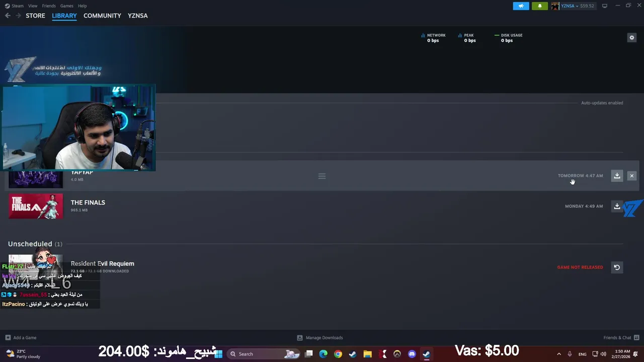Open Discord from the taskbar
Viewport: 644px width, 362px height.
tap(412, 354)
